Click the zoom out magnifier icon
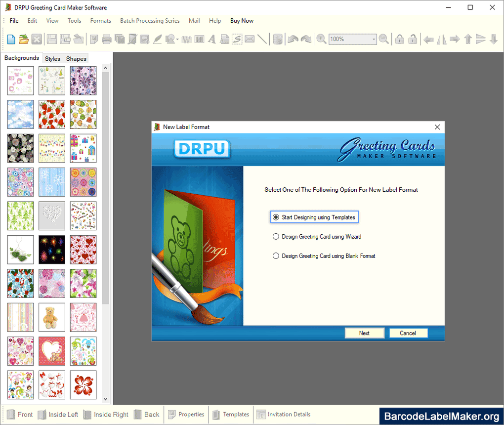The image size is (504, 425). (384, 39)
